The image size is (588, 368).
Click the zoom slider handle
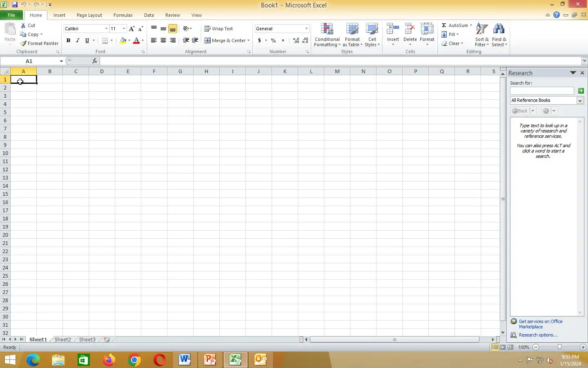(x=559, y=347)
